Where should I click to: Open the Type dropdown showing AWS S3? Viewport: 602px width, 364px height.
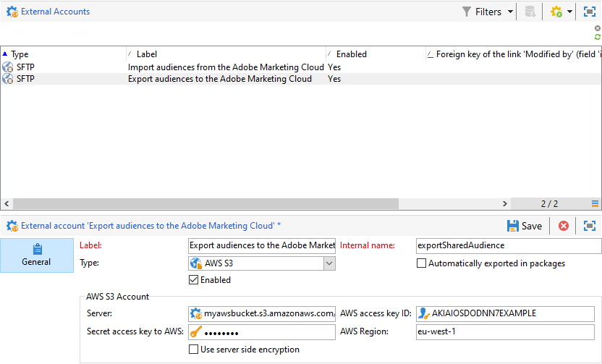pos(329,263)
